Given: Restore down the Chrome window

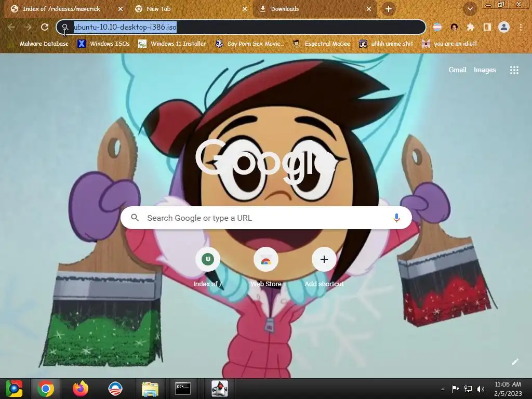Looking at the screenshot, I should click(x=501, y=4).
